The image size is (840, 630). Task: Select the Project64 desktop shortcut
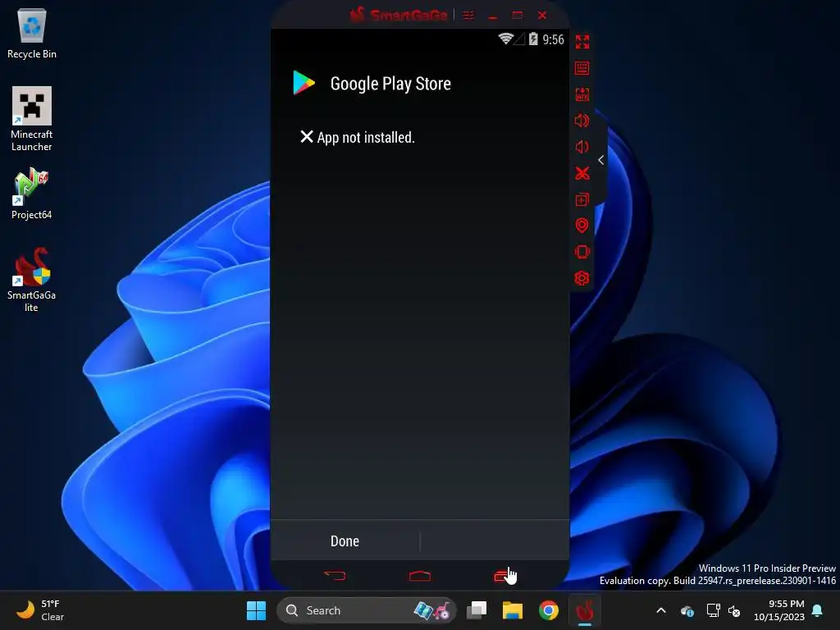[32, 194]
